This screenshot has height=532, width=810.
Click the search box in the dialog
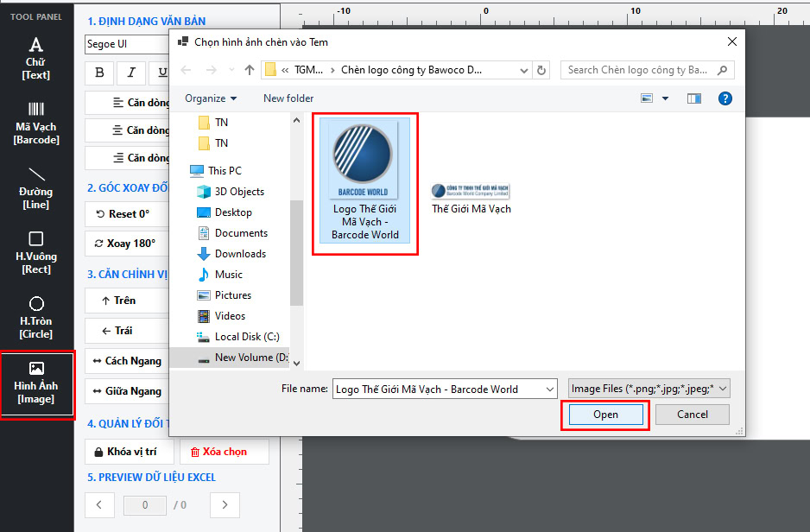[647, 70]
